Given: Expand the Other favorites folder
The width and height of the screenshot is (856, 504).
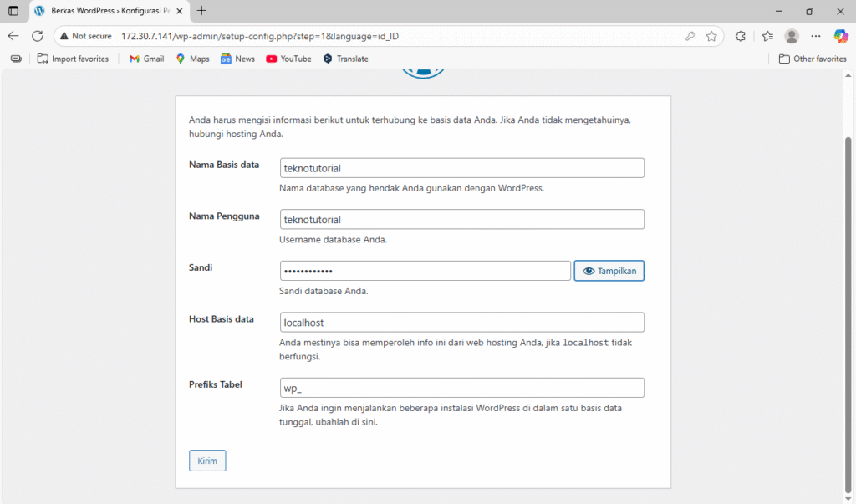Looking at the screenshot, I should point(813,59).
